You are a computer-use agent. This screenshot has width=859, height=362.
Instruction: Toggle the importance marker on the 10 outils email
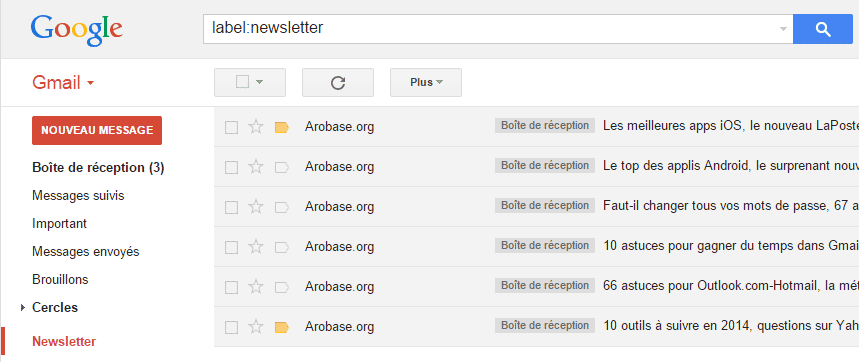pyautogui.click(x=282, y=327)
